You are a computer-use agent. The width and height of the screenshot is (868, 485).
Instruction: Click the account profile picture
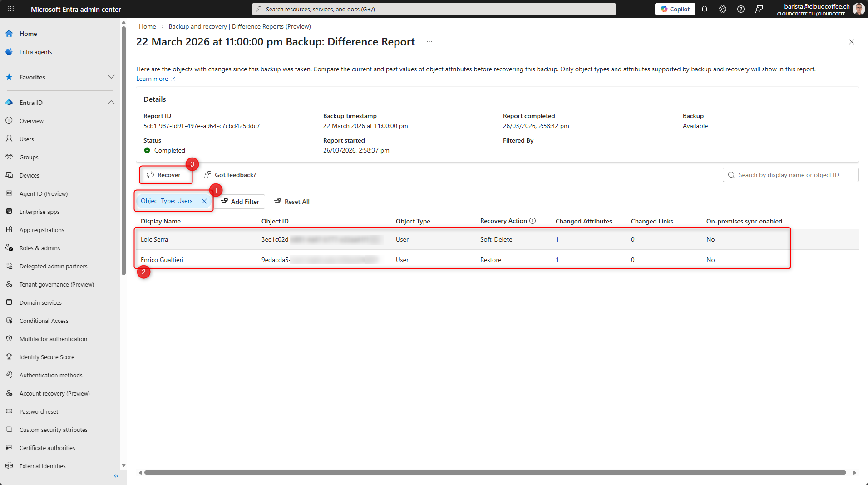pos(858,9)
